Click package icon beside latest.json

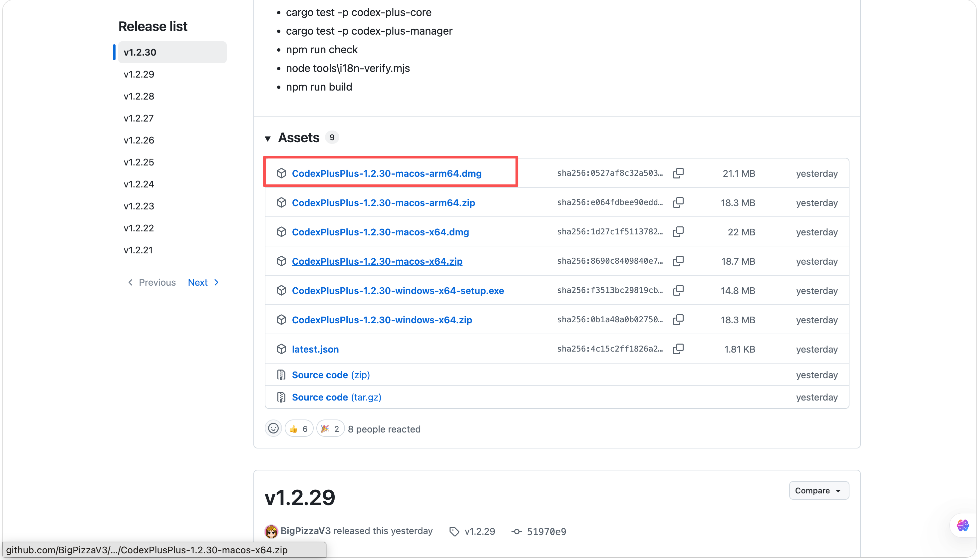pyautogui.click(x=281, y=349)
